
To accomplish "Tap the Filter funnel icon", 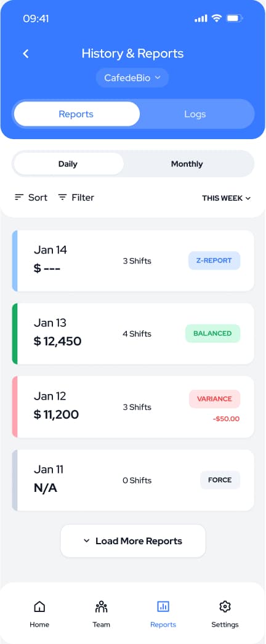I will pos(62,198).
